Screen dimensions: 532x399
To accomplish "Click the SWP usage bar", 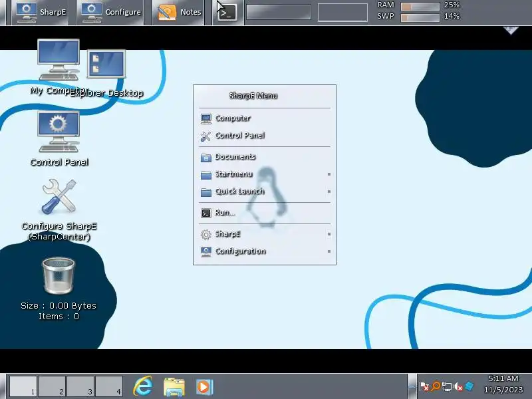I will coord(420,17).
